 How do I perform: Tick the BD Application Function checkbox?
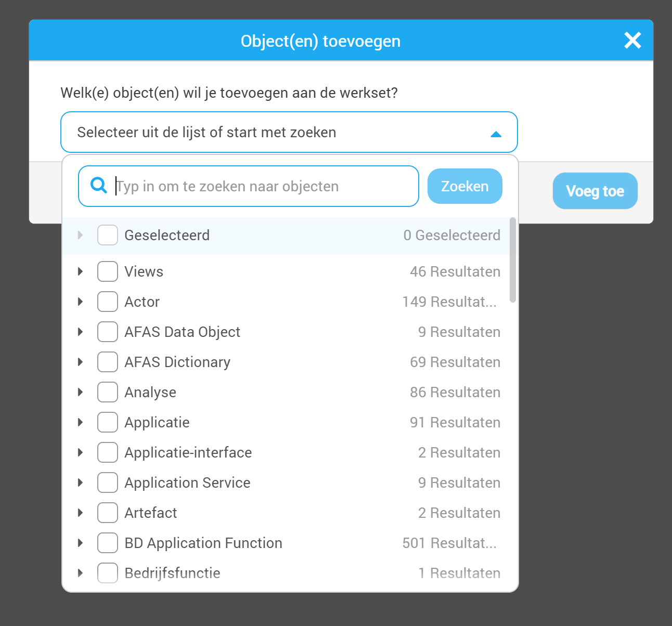click(x=108, y=543)
